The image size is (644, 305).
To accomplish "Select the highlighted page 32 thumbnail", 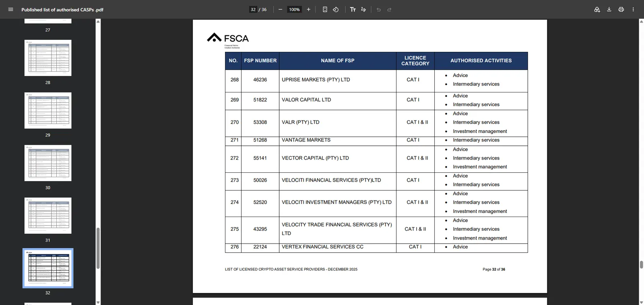I will click(x=48, y=268).
